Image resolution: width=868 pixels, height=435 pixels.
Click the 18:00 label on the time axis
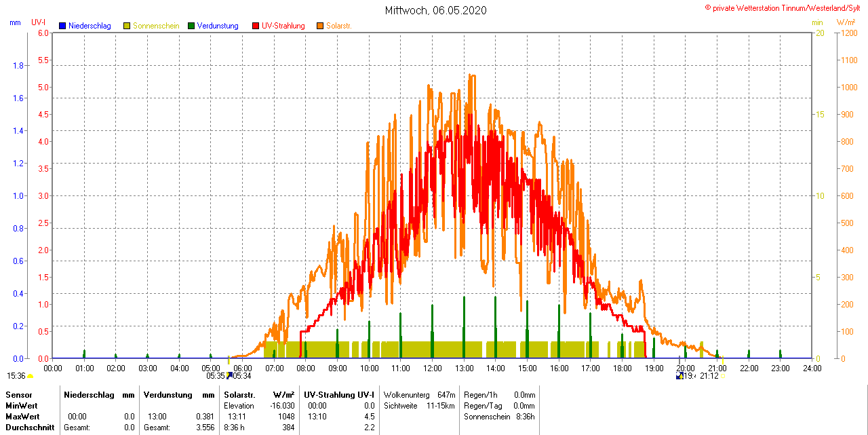click(x=622, y=368)
